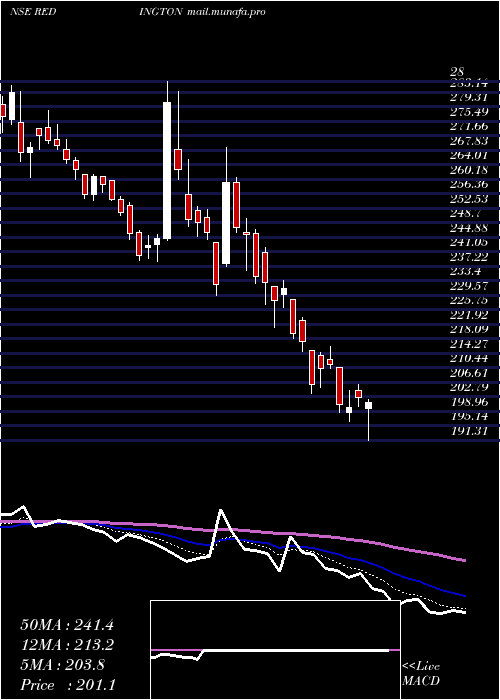The height and width of the screenshot is (700, 500).
Task: Click the 12MA : 213.2 value
Action: click(x=67, y=645)
